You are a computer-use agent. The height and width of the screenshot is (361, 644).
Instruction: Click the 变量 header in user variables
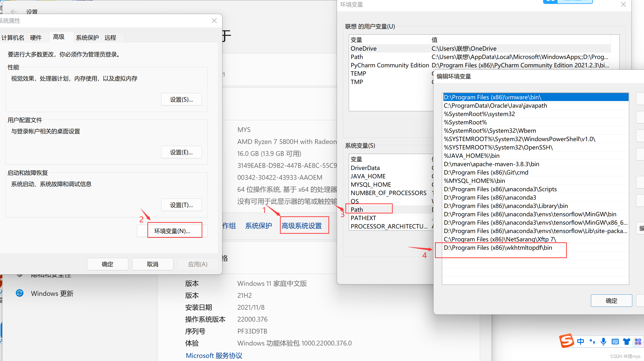(x=390, y=40)
